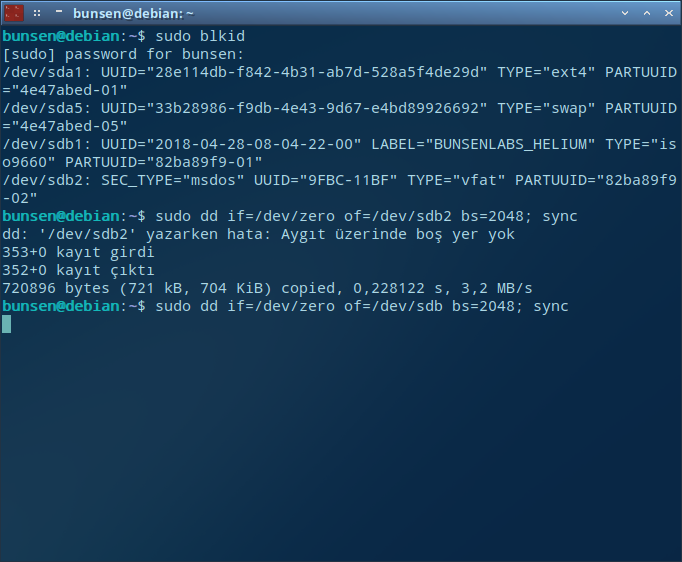Click the bunsen@debian window title text

(x=133, y=13)
